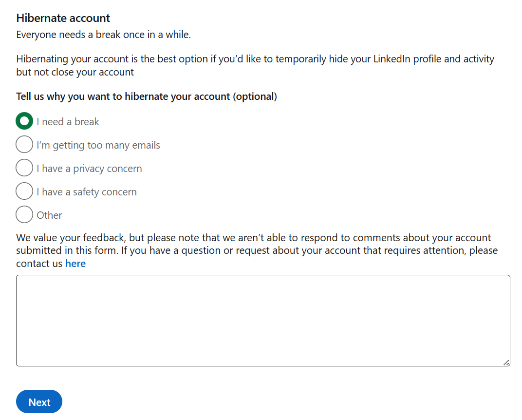Activate Next to proceed with hibernation
Screen dimensions: 522x420
click(39, 401)
